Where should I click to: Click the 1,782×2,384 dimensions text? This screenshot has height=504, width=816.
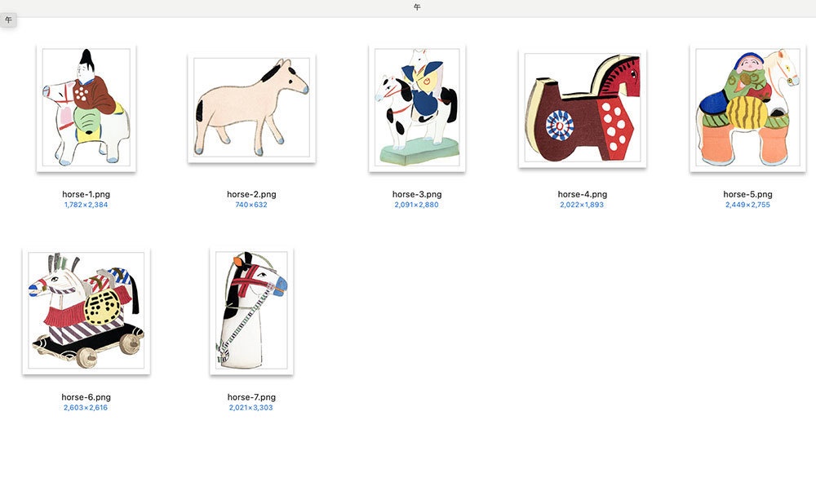click(x=86, y=205)
